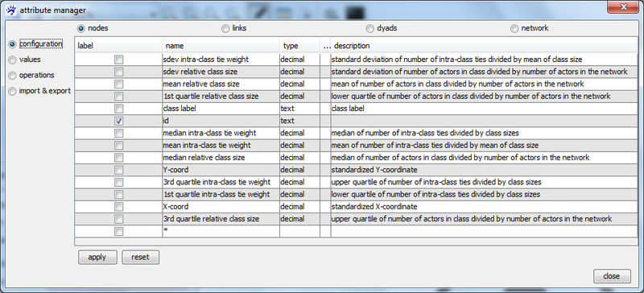
Task: Select name cell 'mean intra-class tie weight'
Action: point(221,145)
